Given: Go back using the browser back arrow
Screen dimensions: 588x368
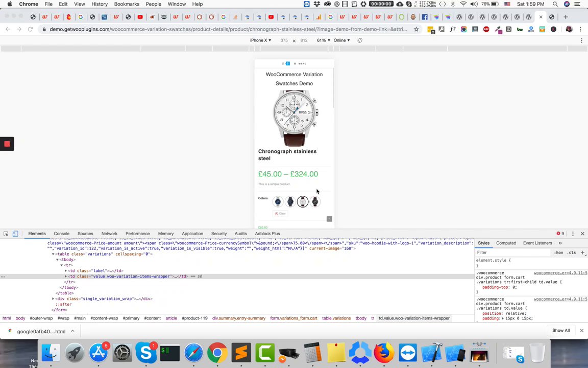Looking at the screenshot, I should point(8,29).
